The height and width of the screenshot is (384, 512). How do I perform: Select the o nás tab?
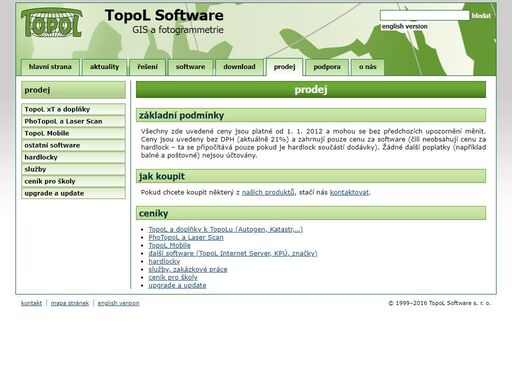[x=367, y=67]
